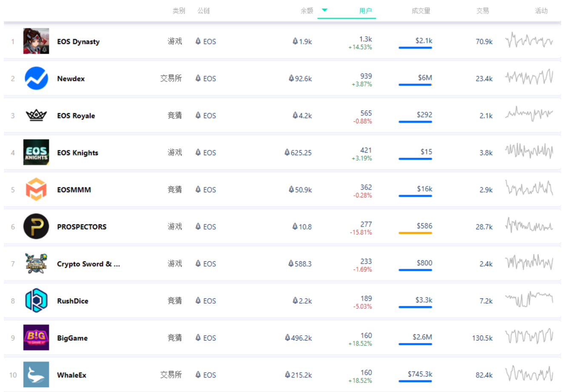563x392 pixels.
Task: Open the PROSPECTORS gold P icon
Action: (x=36, y=226)
